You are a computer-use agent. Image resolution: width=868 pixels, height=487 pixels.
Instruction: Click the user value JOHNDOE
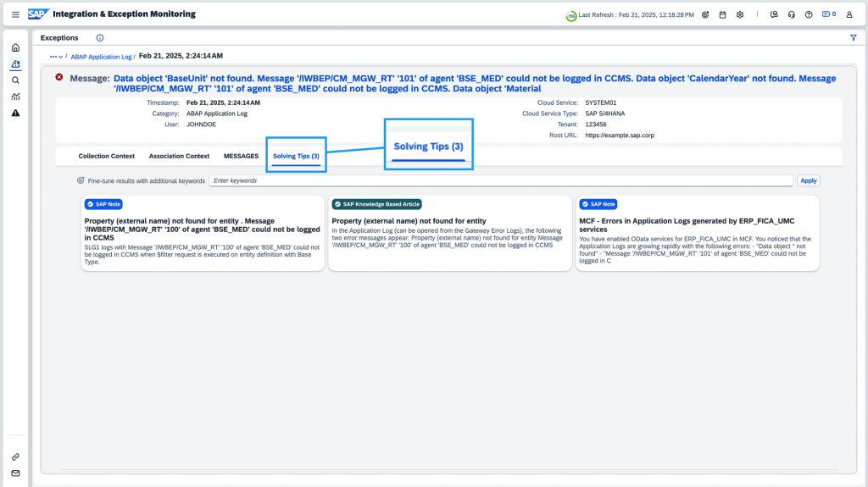click(201, 125)
